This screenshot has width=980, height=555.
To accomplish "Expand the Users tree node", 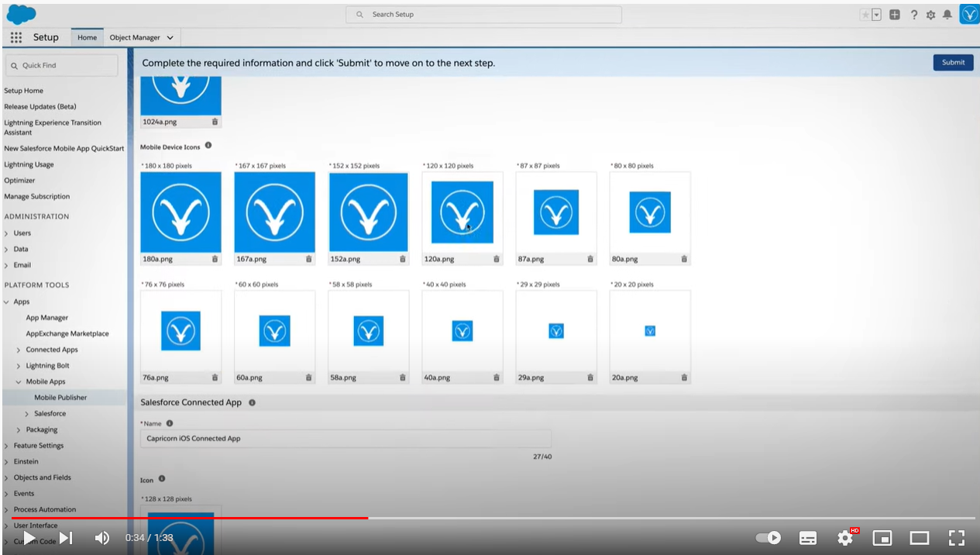I will 7,233.
